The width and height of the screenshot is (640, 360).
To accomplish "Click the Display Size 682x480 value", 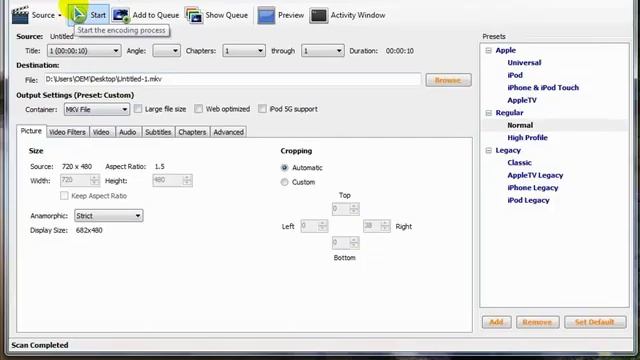I will click(x=89, y=230).
